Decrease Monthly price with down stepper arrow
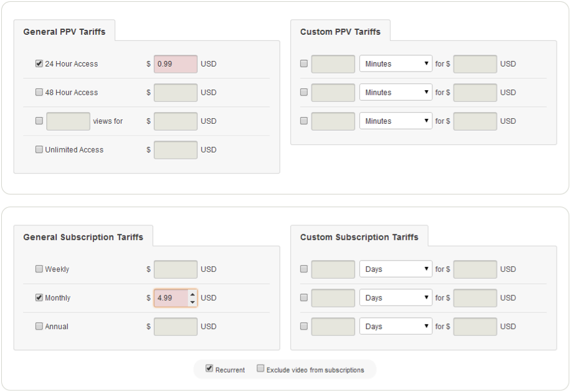570x392 pixels. (192, 302)
